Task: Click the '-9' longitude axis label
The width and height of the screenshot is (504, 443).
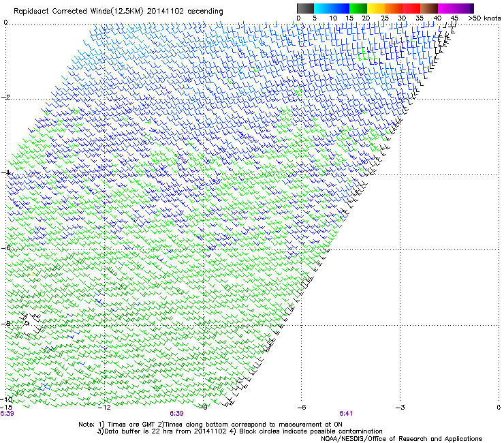Action: click(x=203, y=408)
